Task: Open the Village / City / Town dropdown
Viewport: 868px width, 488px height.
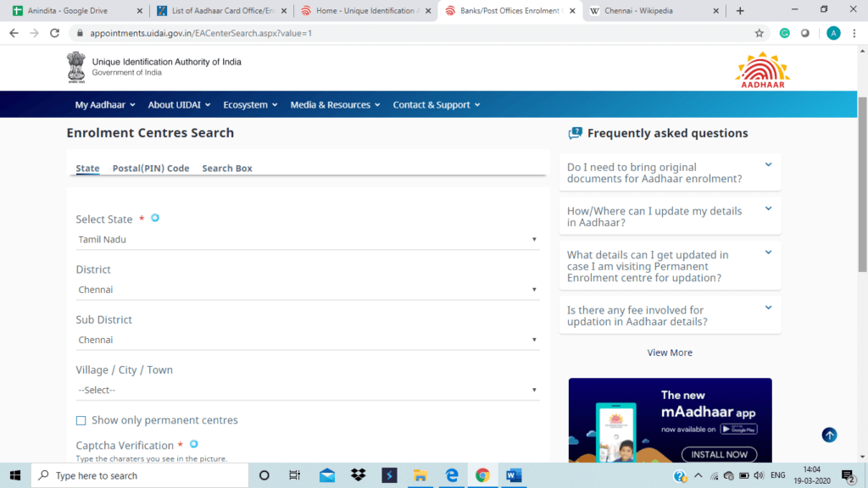Action: pos(307,390)
